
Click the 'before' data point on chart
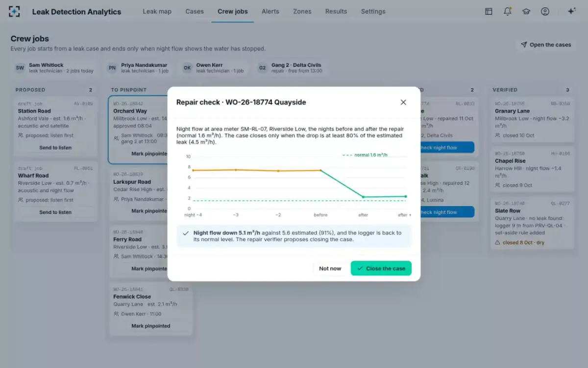[x=320, y=170]
